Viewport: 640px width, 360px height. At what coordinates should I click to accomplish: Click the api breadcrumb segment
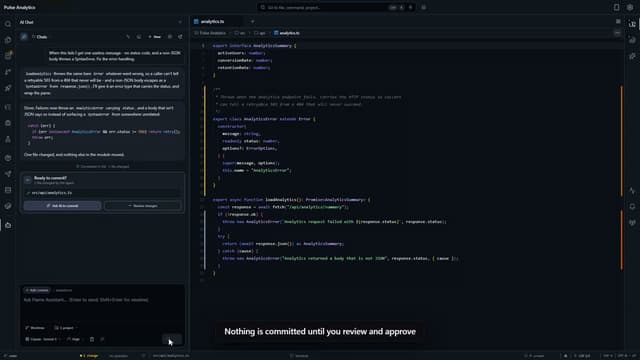pos(260,33)
